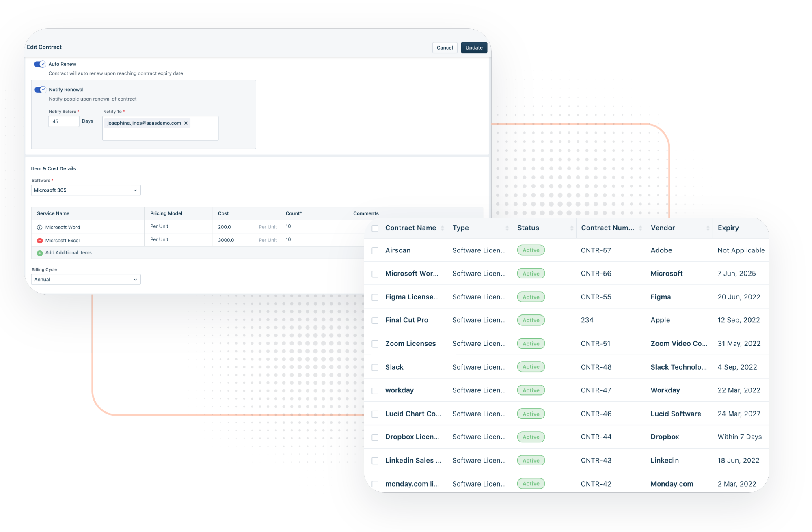The image size is (812, 532).
Task: Sort the Expiry column
Action: (728, 228)
